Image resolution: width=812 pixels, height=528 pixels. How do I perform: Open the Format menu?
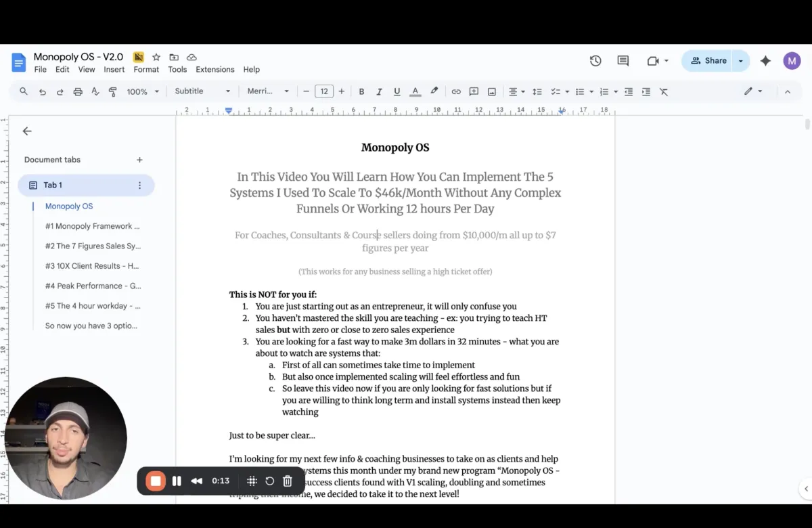click(146, 70)
